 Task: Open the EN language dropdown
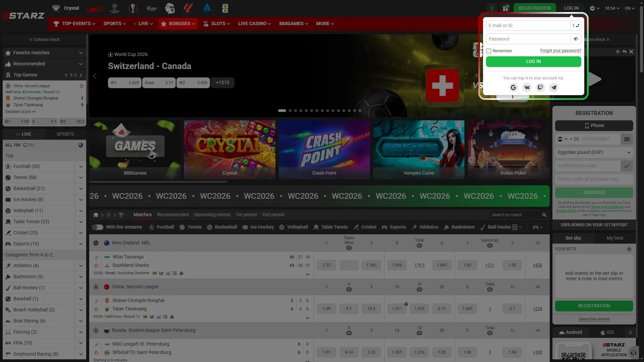(x=630, y=8)
